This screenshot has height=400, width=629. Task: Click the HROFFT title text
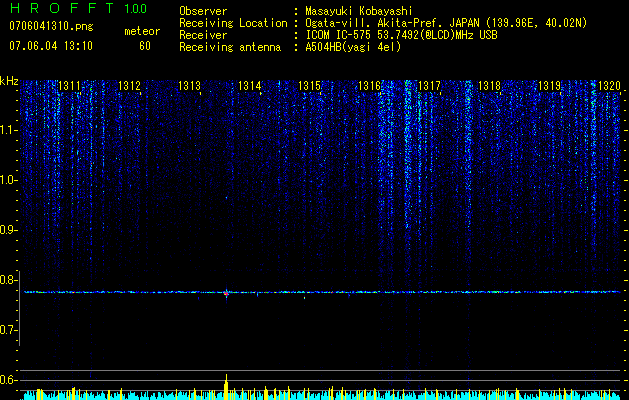61,8
